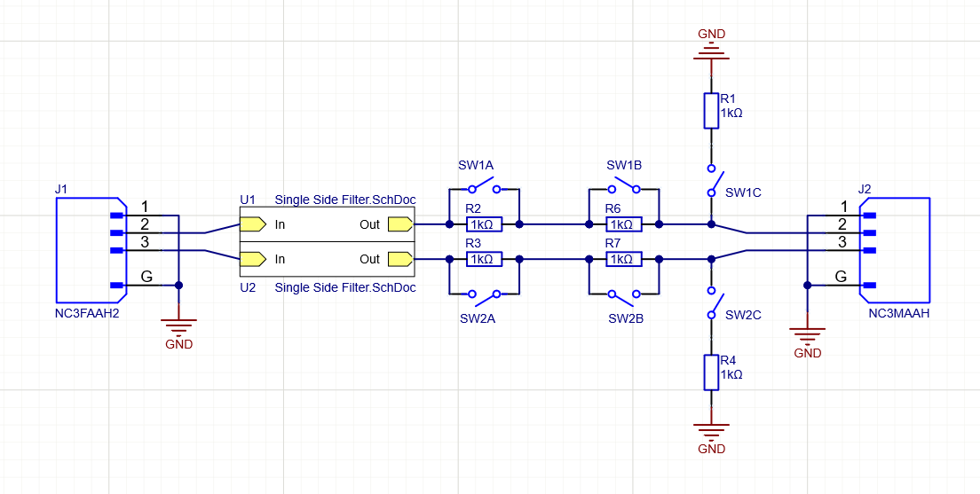This screenshot has width=980, height=494.
Task: Click switch SW2B below R7
Action: [623, 294]
